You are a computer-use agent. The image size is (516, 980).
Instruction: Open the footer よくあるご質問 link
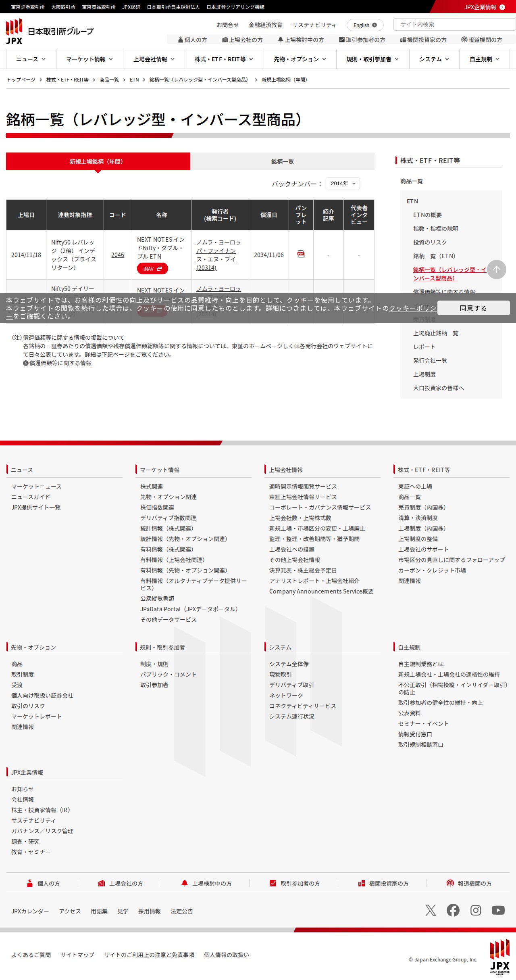(31, 955)
